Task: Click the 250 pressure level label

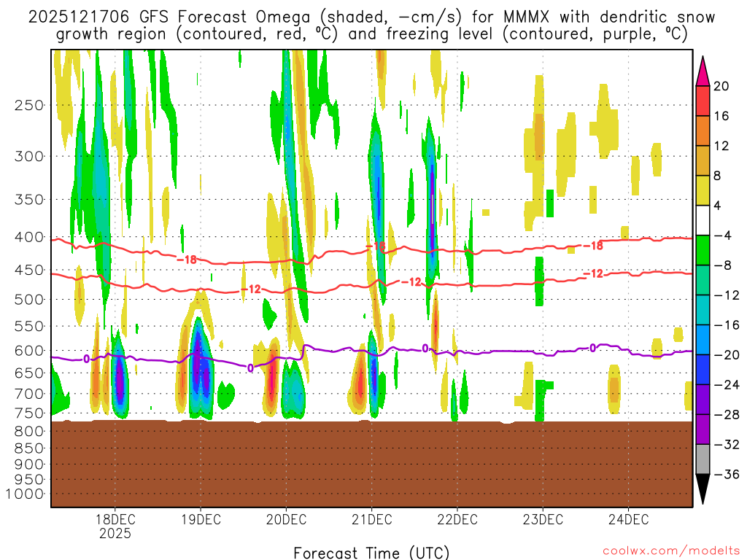Action: coord(30,105)
